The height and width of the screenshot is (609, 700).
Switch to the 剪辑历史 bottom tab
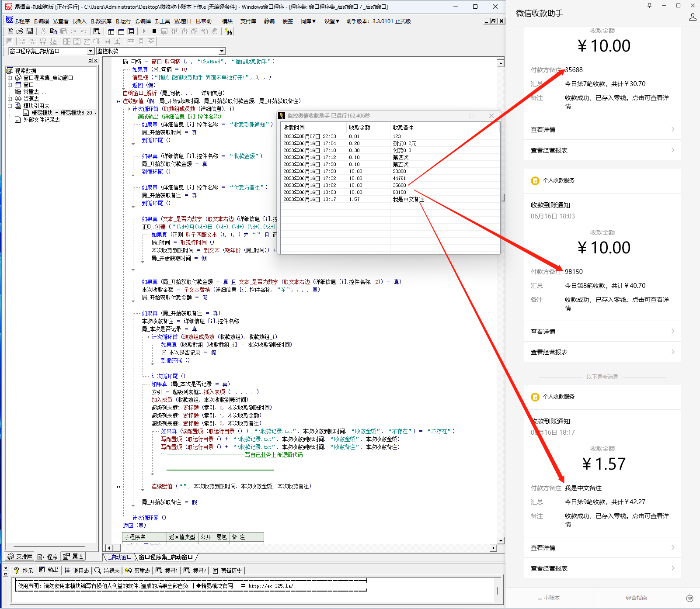coord(227,570)
